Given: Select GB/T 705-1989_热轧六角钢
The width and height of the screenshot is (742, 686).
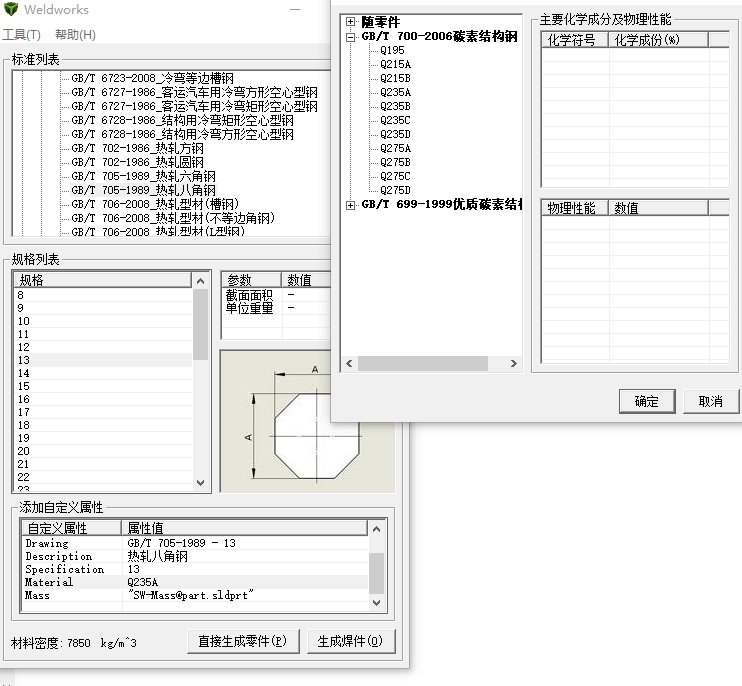Looking at the screenshot, I should click(143, 176).
